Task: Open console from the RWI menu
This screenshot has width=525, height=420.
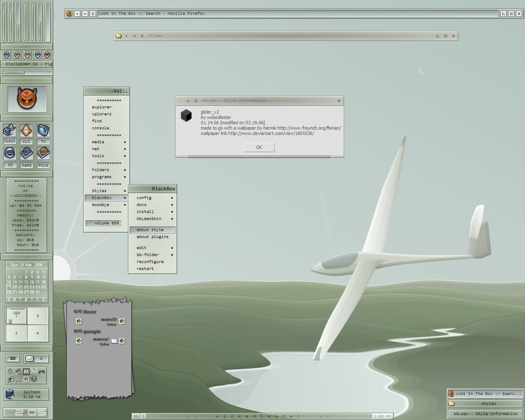Action: 107,128
